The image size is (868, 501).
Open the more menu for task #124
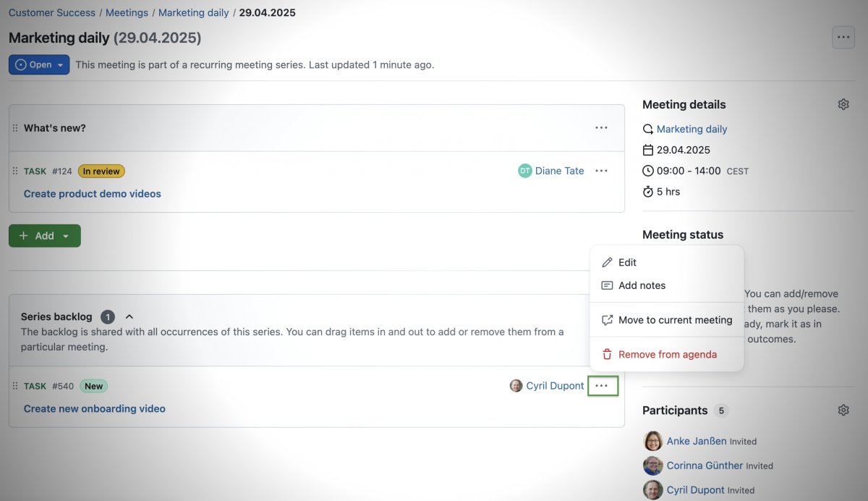(601, 171)
